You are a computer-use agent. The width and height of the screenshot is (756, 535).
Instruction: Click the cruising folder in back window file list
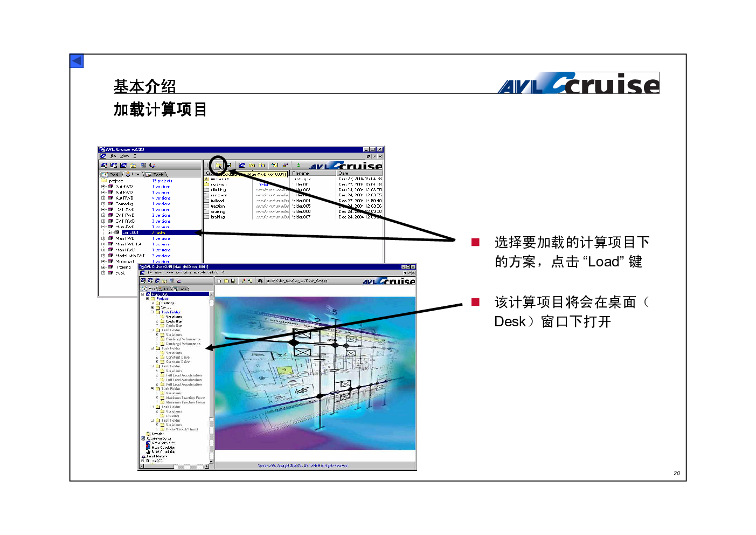pos(218,211)
